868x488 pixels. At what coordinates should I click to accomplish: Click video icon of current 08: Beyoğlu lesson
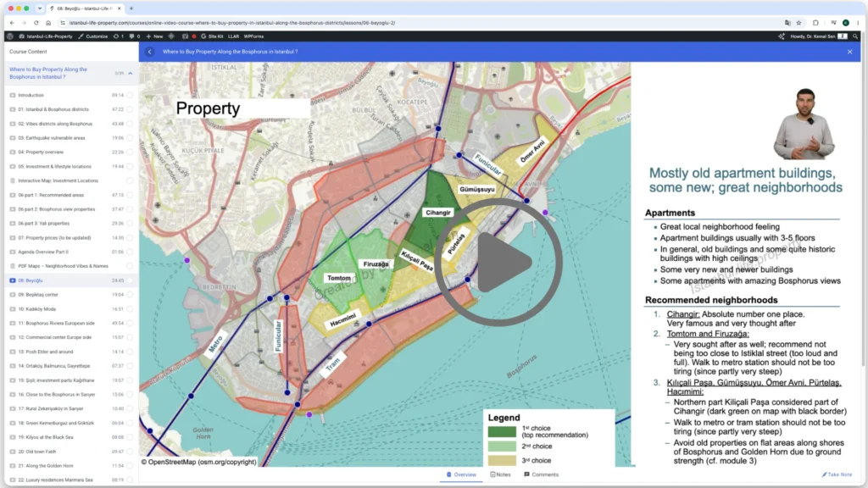point(13,280)
